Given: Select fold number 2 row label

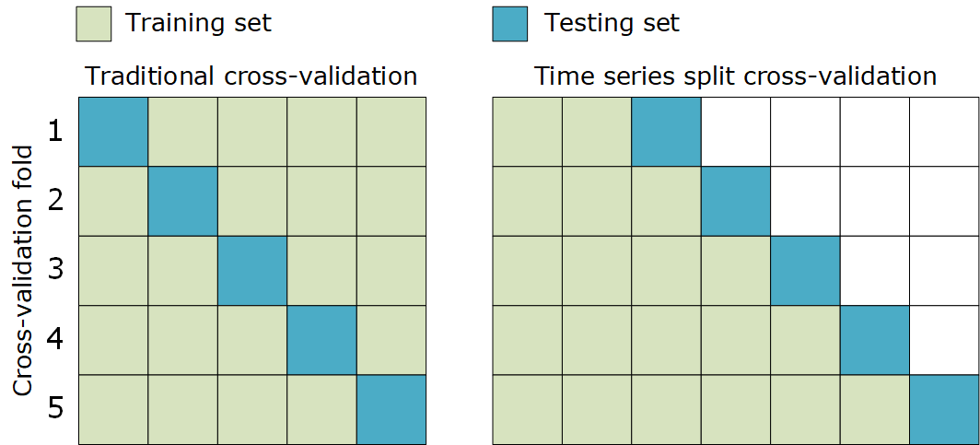Looking at the screenshot, I should tap(55, 201).
